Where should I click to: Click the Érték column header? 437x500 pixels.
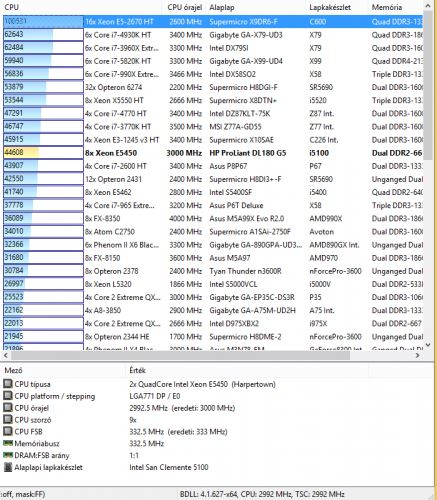(x=247, y=370)
